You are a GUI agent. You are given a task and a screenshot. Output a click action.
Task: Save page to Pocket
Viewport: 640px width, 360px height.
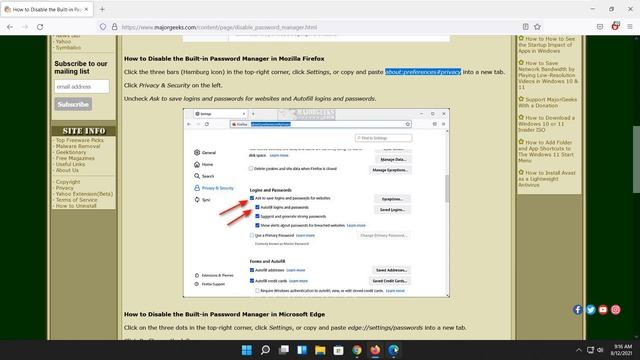[x=600, y=27]
